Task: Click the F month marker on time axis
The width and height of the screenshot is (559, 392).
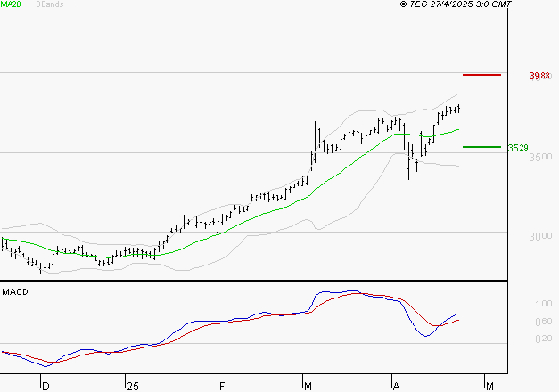Action: pos(221,386)
